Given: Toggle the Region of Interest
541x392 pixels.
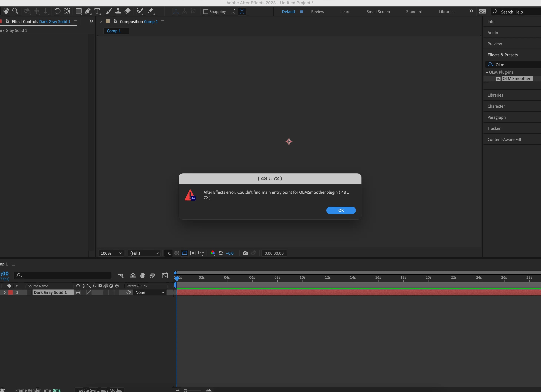Looking at the screenshot, I should (x=193, y=253).
